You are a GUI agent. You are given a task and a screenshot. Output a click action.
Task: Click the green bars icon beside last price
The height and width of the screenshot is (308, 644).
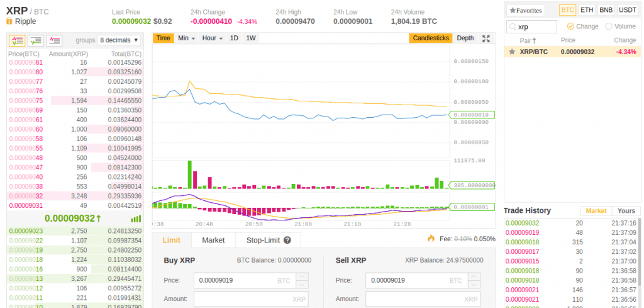pos(136,219)
